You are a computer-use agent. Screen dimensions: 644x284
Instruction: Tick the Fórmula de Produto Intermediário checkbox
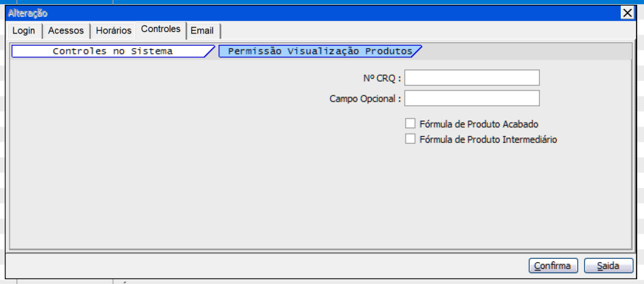coord(410,139)
